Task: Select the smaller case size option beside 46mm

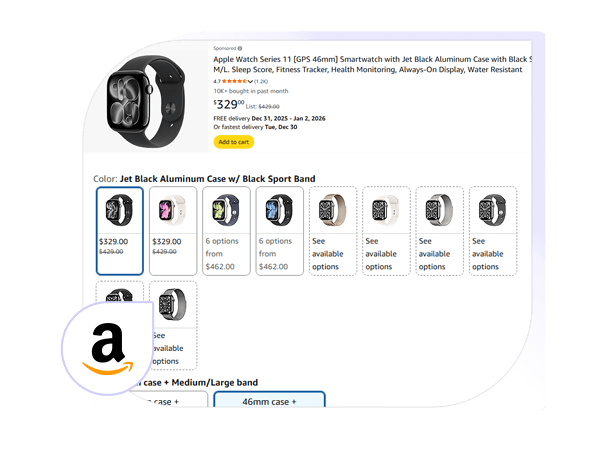Action: (x=168, y=399)
